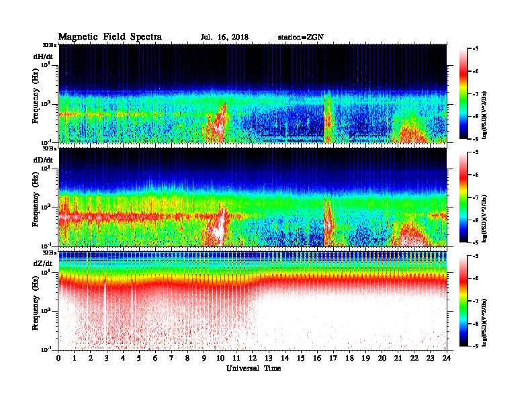Click hour tick label '23' on time axis
The image size is (532, 411).
coord(431,359)
